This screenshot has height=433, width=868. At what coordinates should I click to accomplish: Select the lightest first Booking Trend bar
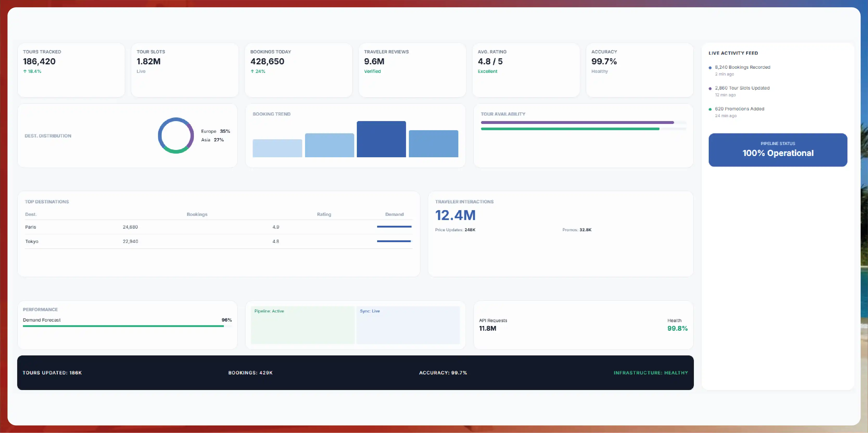point(277,148)
